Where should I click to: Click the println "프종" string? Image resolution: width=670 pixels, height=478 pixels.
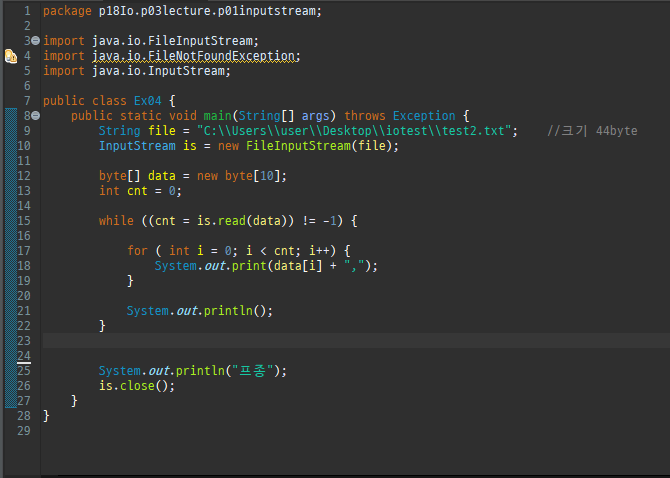[252, 370]
